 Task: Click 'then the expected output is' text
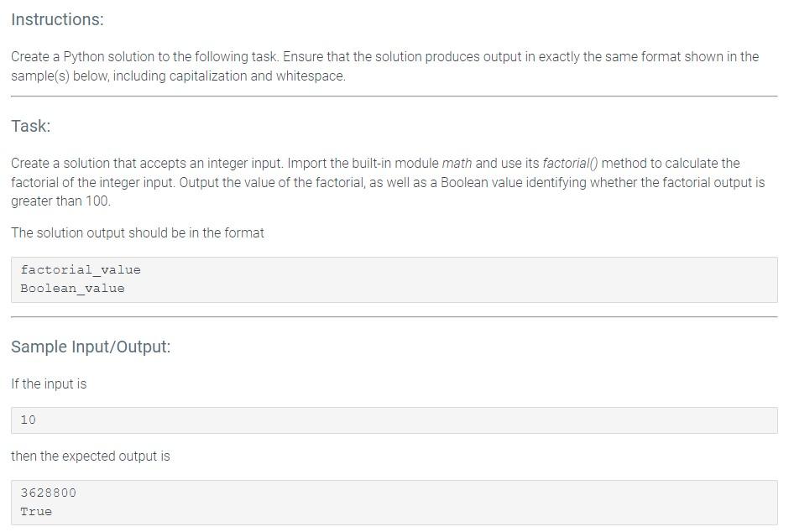(x=91, y=456)
